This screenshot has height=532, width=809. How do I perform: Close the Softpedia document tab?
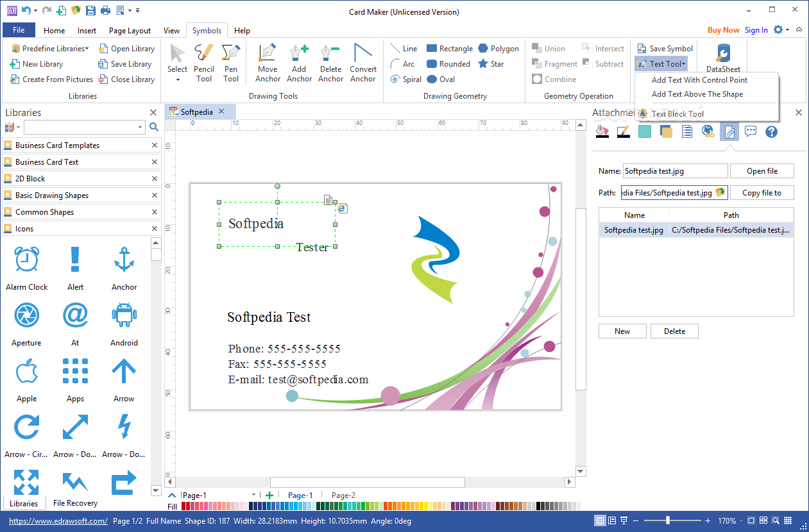point(221,112)
